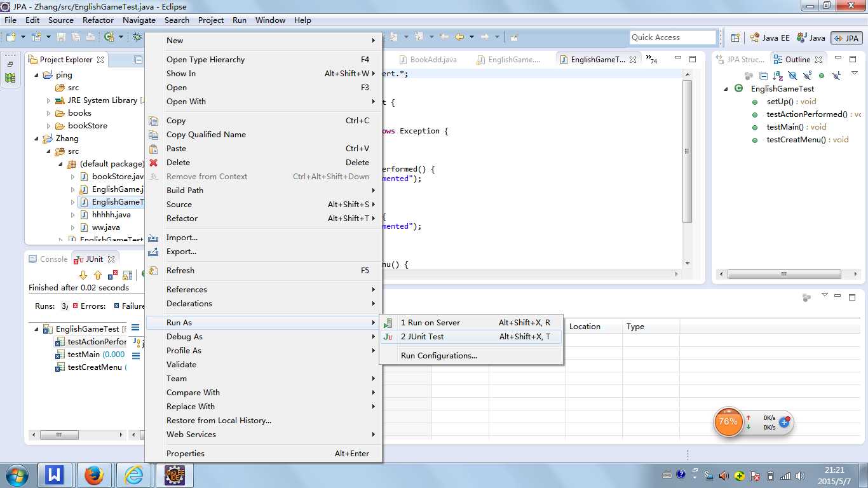The width and height of the screenshot is (868, 488).
Task: Click Collapse All icon in Outline toolbar
Action: point(763,76)
